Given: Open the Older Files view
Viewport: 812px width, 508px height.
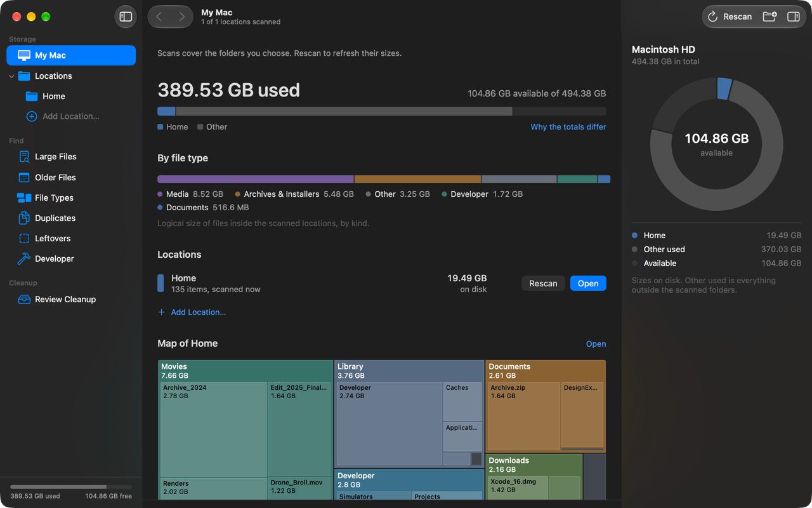Looking at the screenshot, I should (71, 177).
